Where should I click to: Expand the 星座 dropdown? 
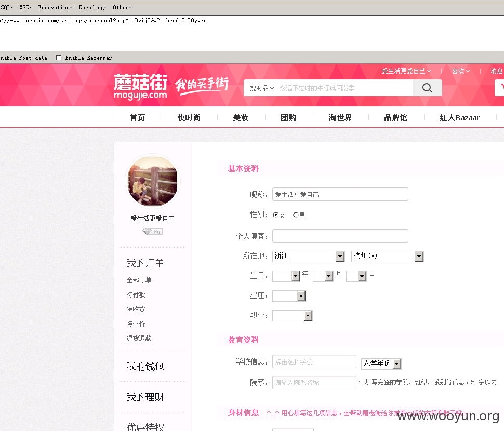[x=289, y=296]
